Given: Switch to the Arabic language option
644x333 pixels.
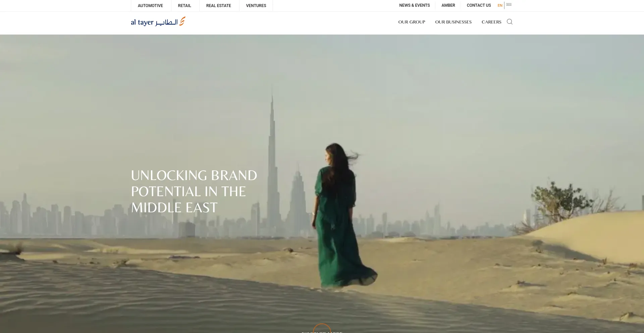Looking at the screenshot, I should click(x=509, y=5).
